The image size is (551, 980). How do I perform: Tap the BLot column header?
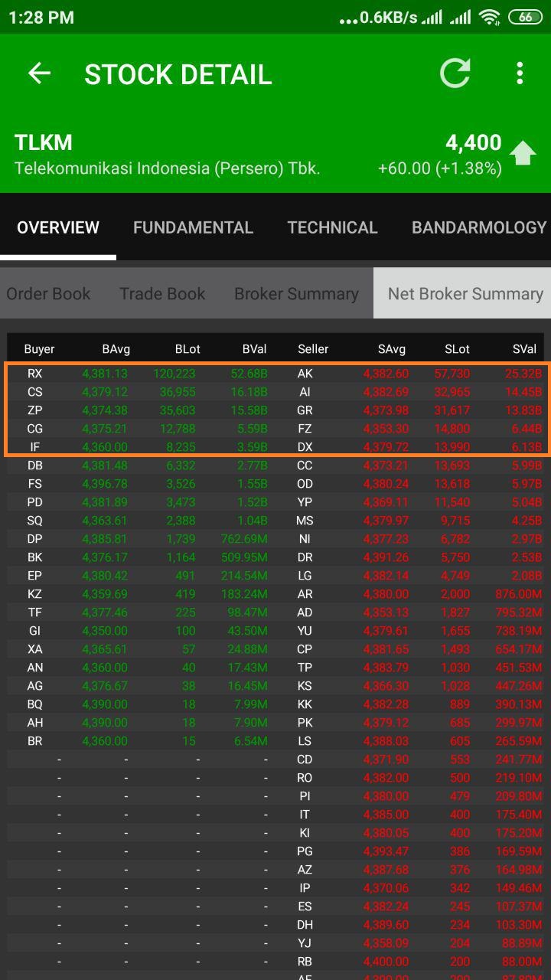coord(187,349)
